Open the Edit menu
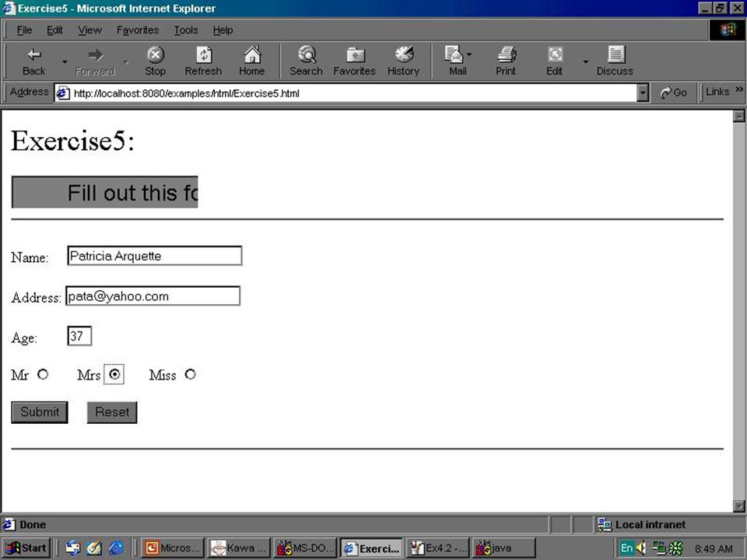Image resolution: width=747 pixels, height=560 pixels. coord(54,30)
